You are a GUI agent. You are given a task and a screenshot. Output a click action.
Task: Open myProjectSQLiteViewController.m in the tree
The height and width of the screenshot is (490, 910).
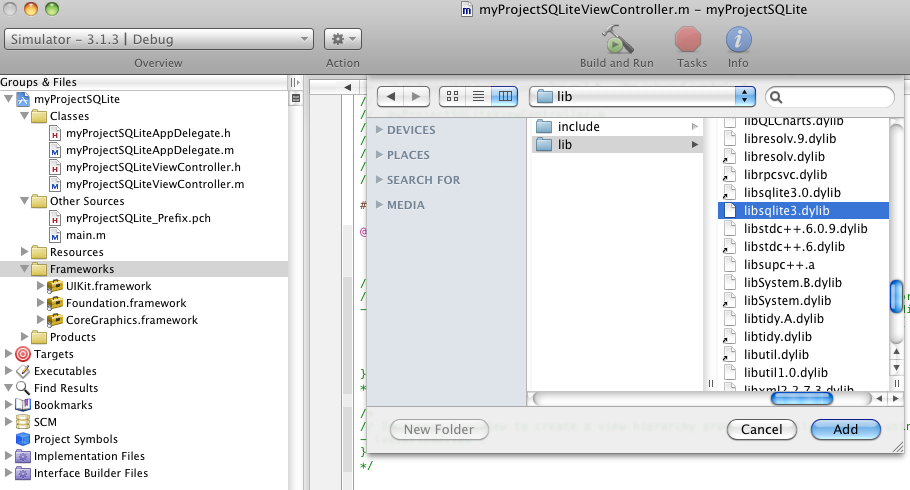[x=154, y=183]
